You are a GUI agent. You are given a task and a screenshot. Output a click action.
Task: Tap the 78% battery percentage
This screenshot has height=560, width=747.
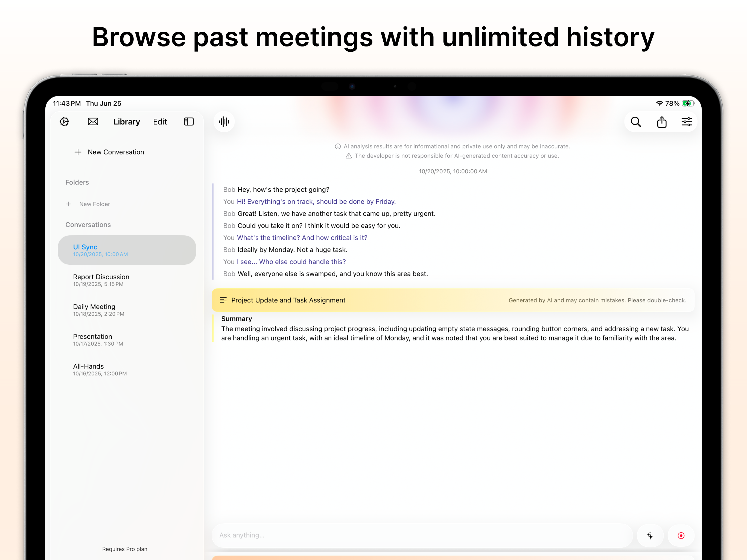[x=672, y=103]
